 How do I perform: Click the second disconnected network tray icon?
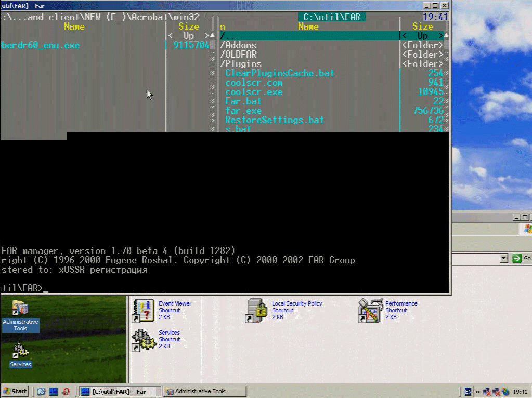tap(496, 392)
